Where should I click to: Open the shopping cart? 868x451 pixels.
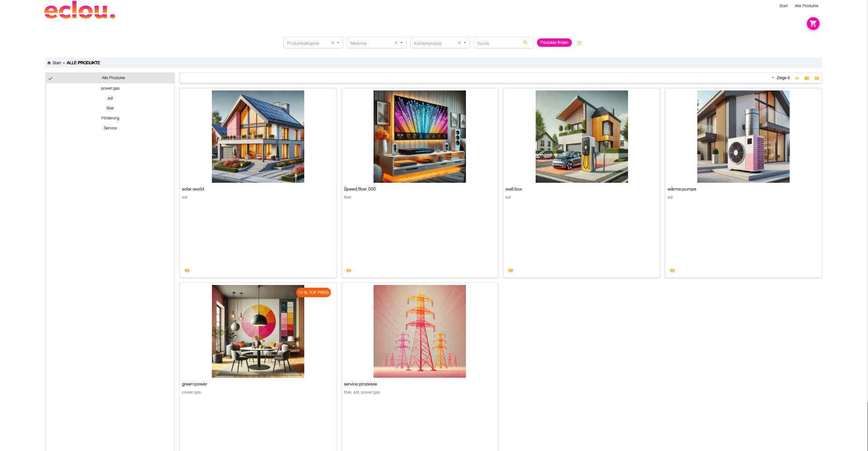click(813, 24)
